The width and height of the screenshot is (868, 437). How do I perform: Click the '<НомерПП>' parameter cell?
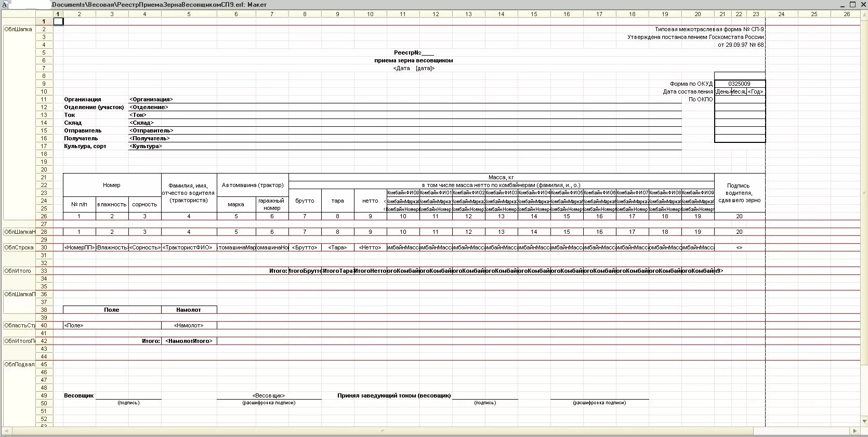[x=80, y=247]
